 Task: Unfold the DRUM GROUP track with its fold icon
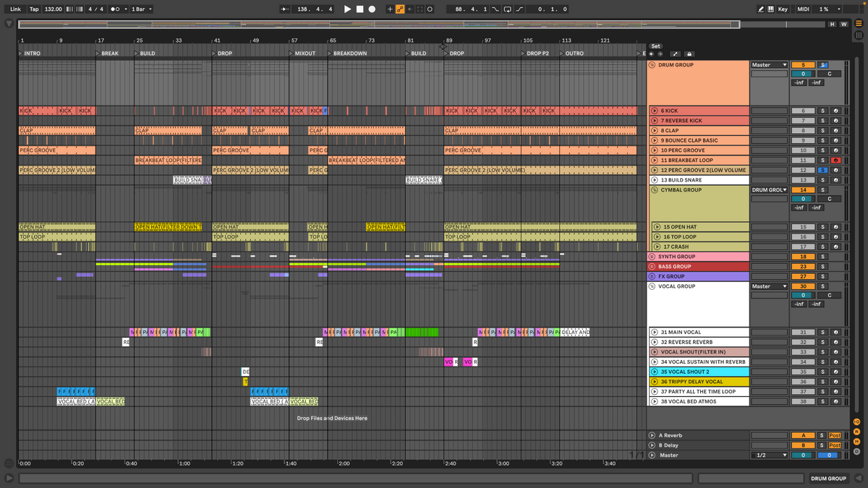(652, 64)
